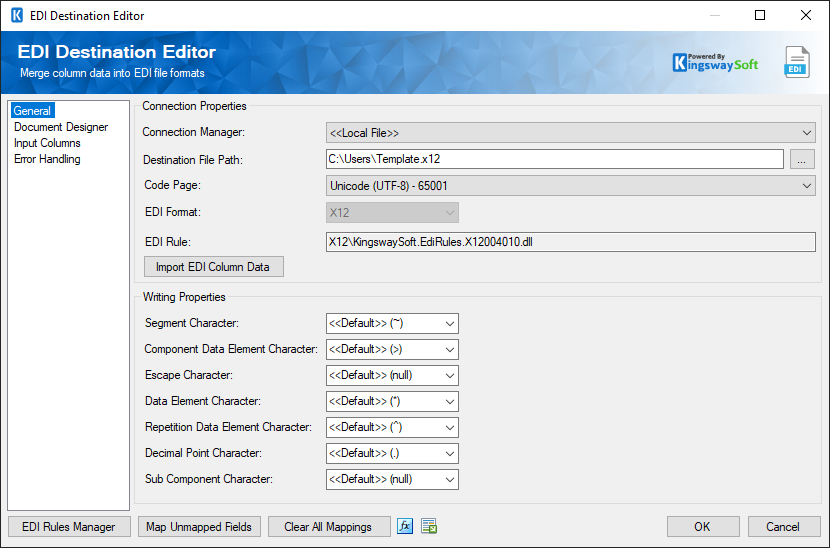Click the Segment Character label

click(x=192, y=323)
